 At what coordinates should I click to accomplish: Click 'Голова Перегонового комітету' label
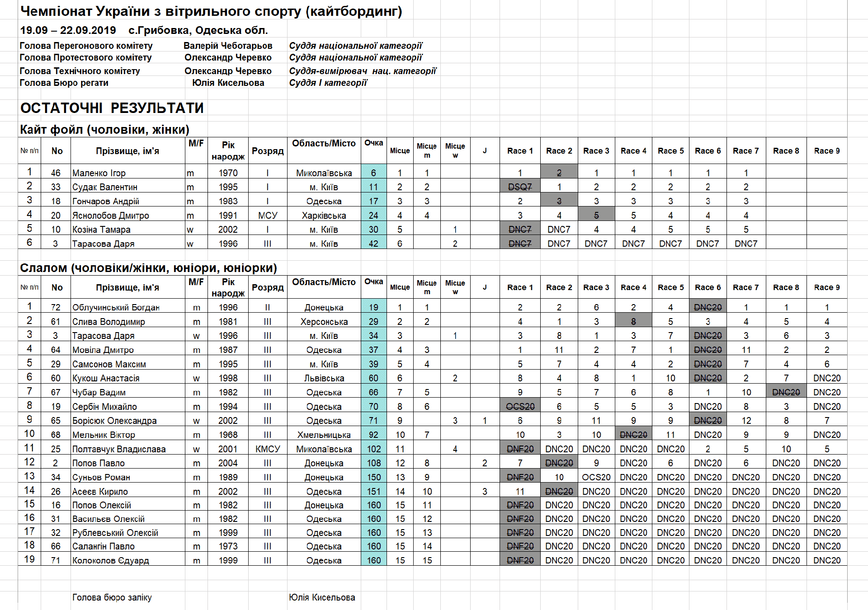coord(86,46)
